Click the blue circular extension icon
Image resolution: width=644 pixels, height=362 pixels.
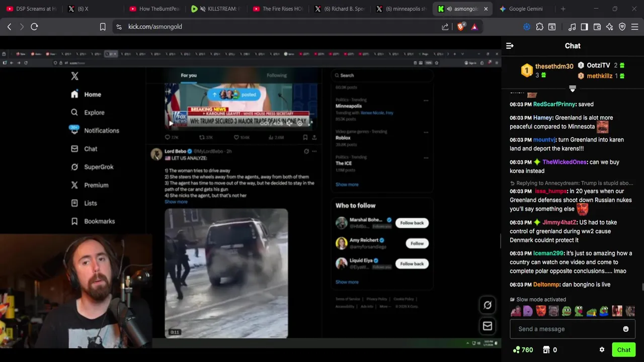click(x=527, y=27)
